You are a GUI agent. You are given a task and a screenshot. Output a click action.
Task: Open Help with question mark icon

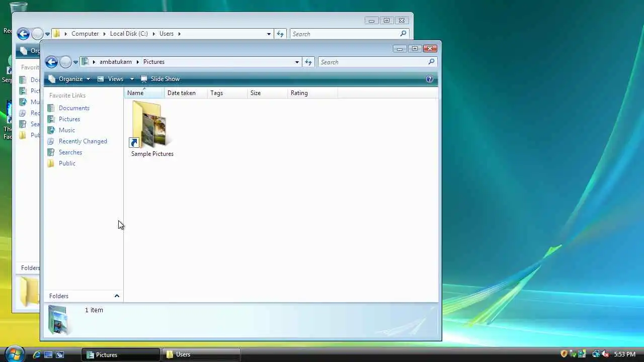click(x=429, y=79)
